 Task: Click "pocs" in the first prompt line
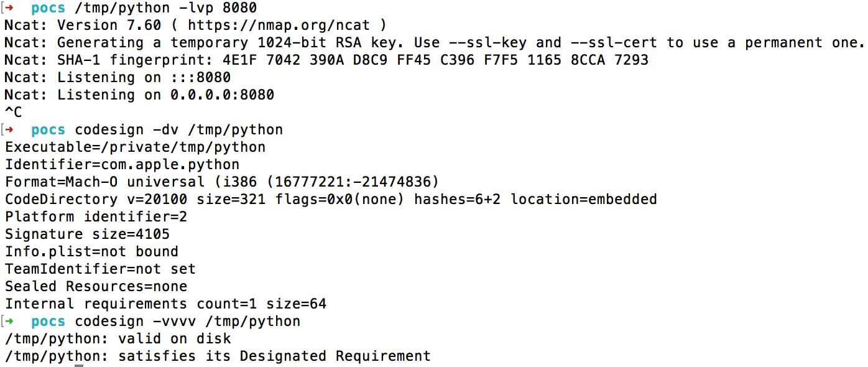click(x=48, y=8)
